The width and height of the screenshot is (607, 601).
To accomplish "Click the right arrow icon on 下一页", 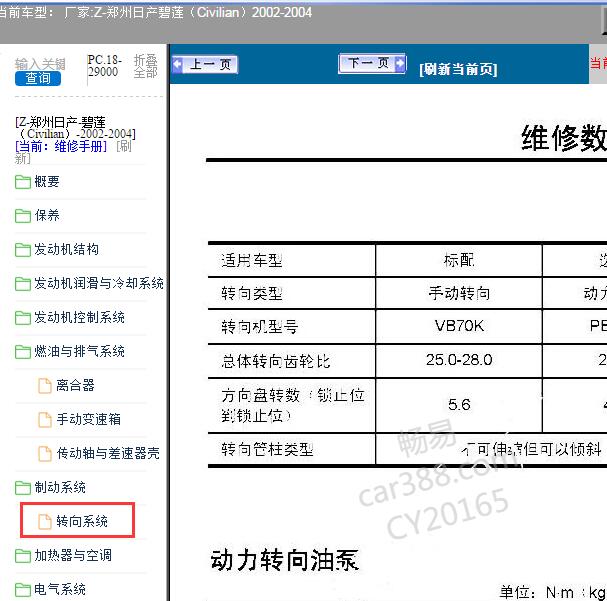I will click(400, 63).
